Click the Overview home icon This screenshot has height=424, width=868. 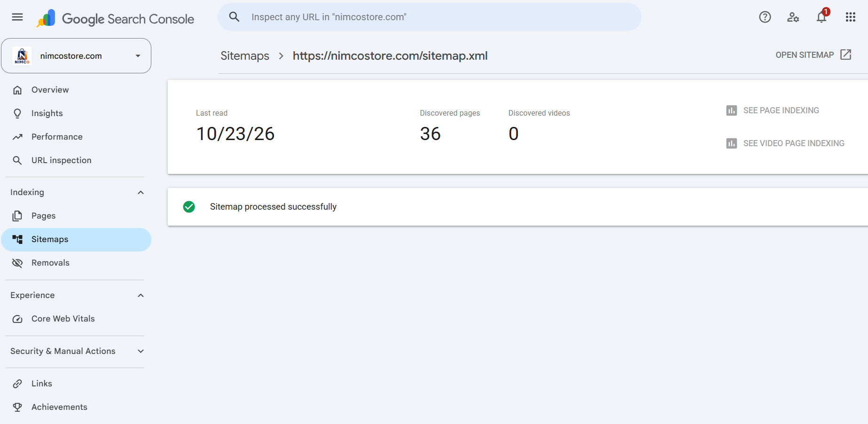(17, 90)
